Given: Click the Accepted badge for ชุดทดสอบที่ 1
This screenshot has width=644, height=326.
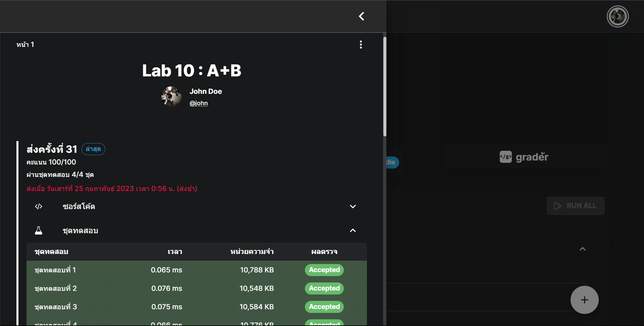Looking at the screenshot, I should (324, 270).
